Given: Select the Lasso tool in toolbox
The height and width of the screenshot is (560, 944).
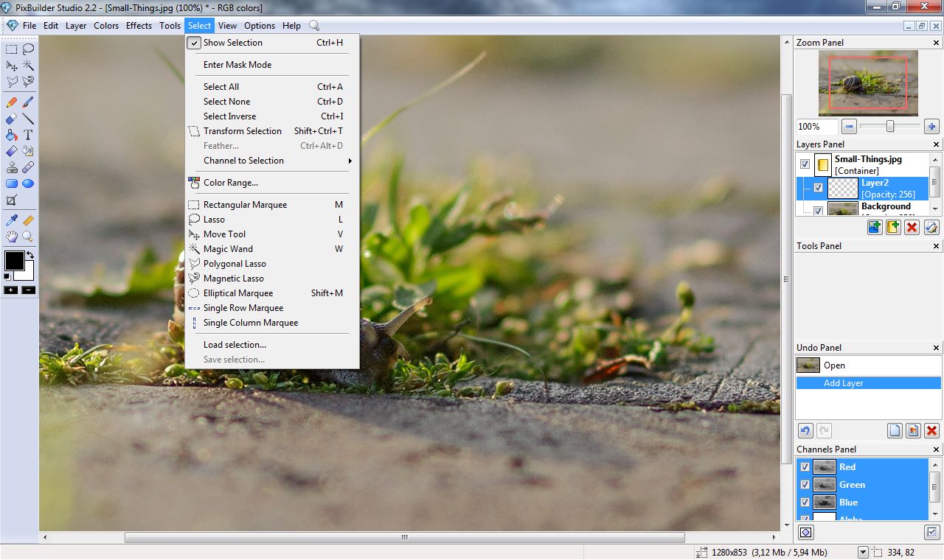Looking at the screenshot, I should pyautogui.click(x=28, y=49).
